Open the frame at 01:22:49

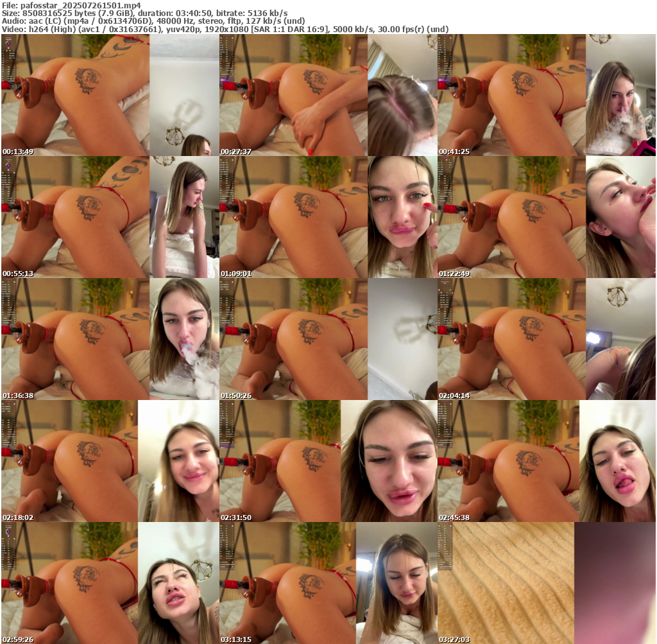click(546, 217)
